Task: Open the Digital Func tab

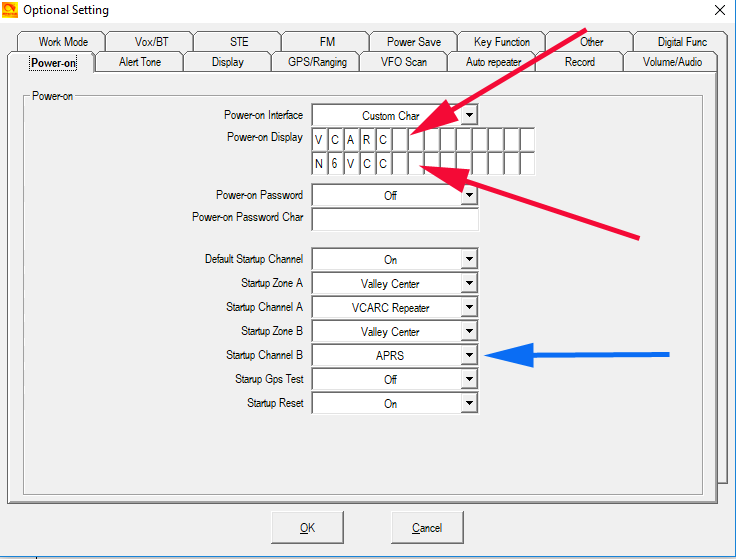Action: [682, 42]
